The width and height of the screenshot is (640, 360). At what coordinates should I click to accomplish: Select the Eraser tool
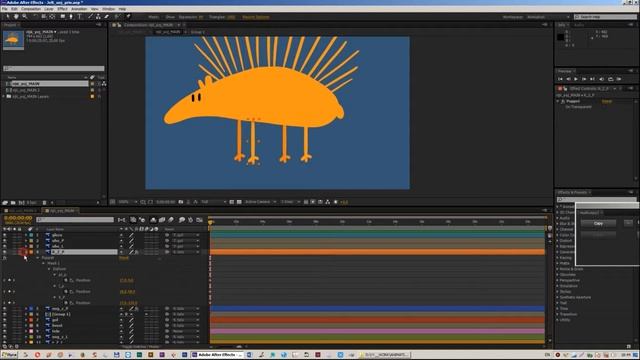(107, 17)
